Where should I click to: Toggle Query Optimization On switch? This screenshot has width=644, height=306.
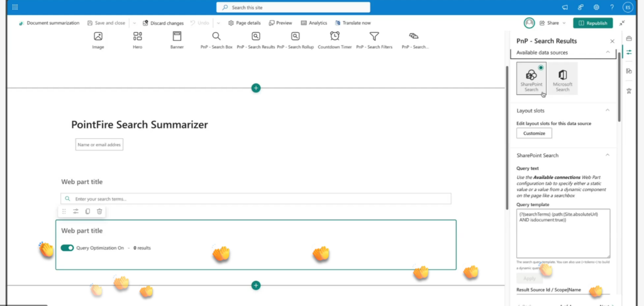tap(67, 248)
